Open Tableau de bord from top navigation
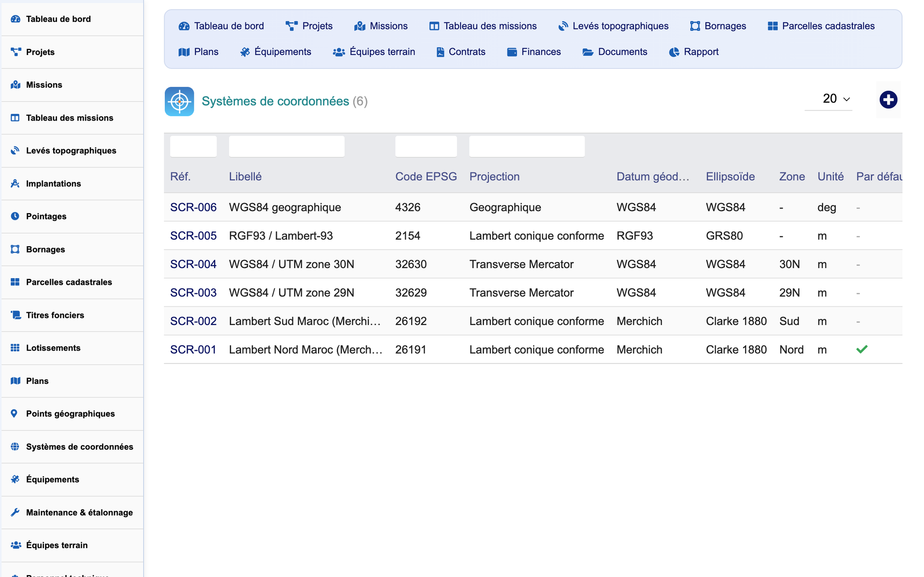 [221, 26]
